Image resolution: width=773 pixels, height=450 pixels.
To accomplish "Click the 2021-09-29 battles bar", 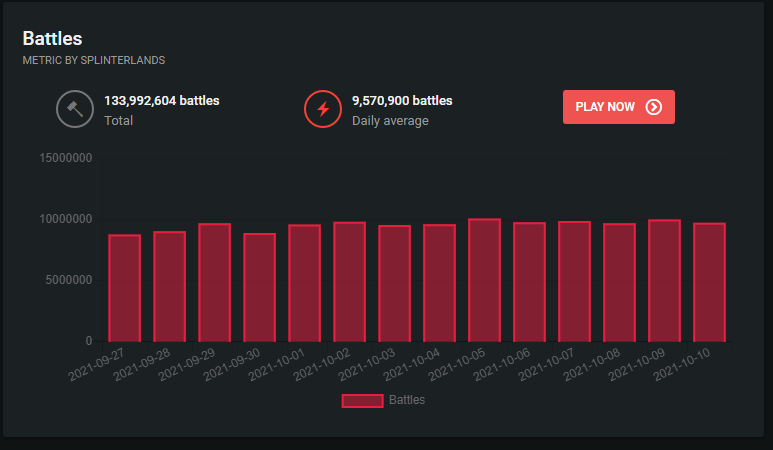I will [214, 282].
